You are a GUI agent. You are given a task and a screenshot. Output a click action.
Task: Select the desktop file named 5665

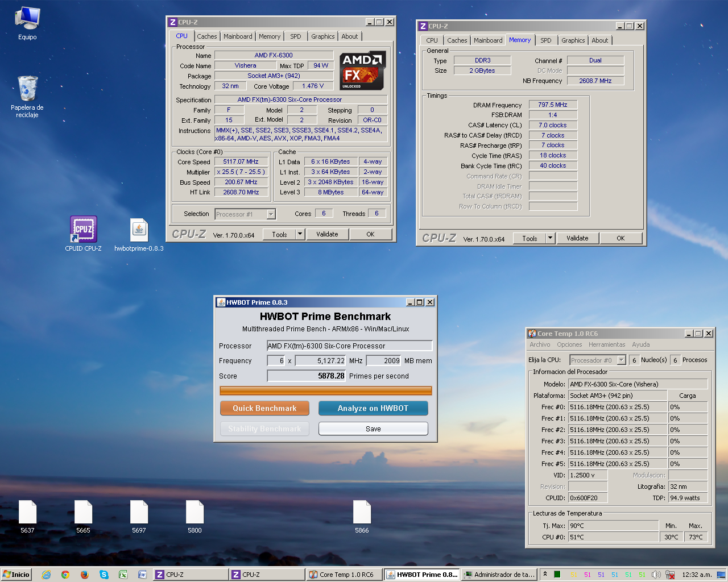coord(83,516)
